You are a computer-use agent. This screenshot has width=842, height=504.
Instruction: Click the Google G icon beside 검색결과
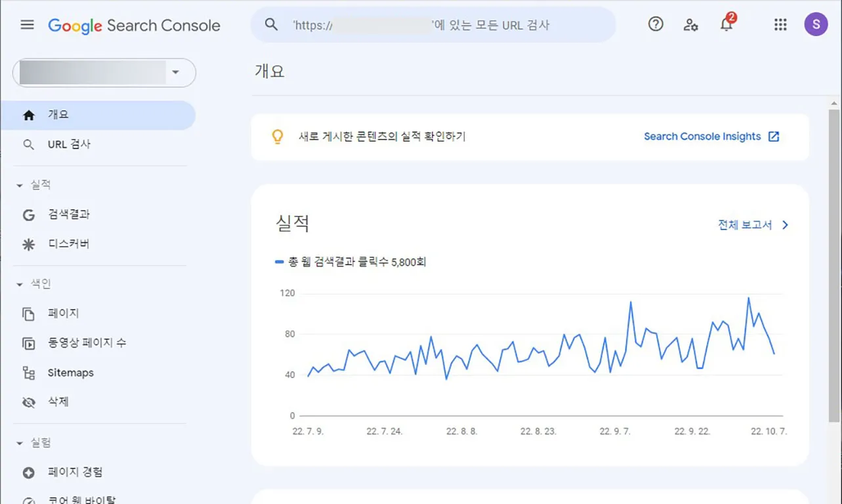coord(28,215)
